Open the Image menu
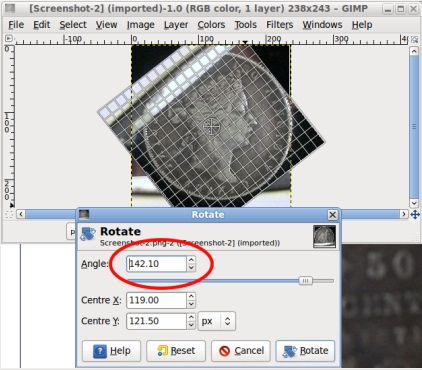Screen dimensions: 422x370 pos(140,25)
